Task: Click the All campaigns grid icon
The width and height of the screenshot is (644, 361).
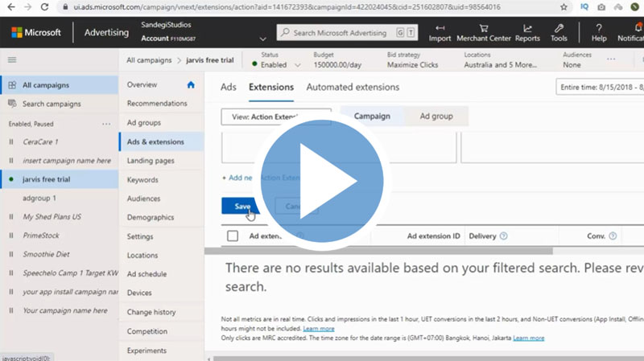Action: [x=12, y=85]
